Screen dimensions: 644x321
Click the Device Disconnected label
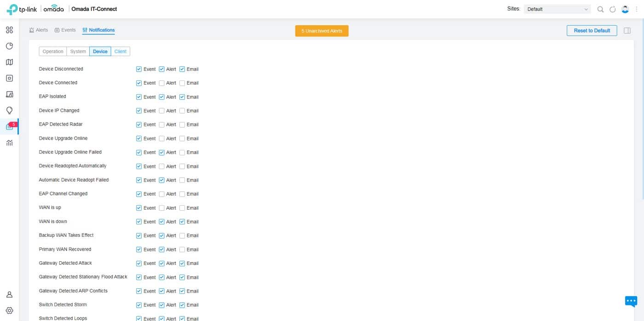click(x=61, y=69)
